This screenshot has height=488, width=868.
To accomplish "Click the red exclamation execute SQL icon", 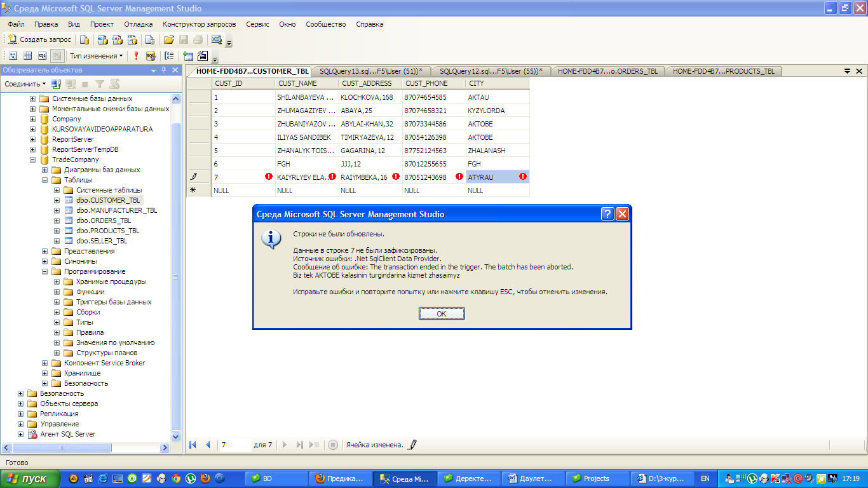I will click(136, 56).
